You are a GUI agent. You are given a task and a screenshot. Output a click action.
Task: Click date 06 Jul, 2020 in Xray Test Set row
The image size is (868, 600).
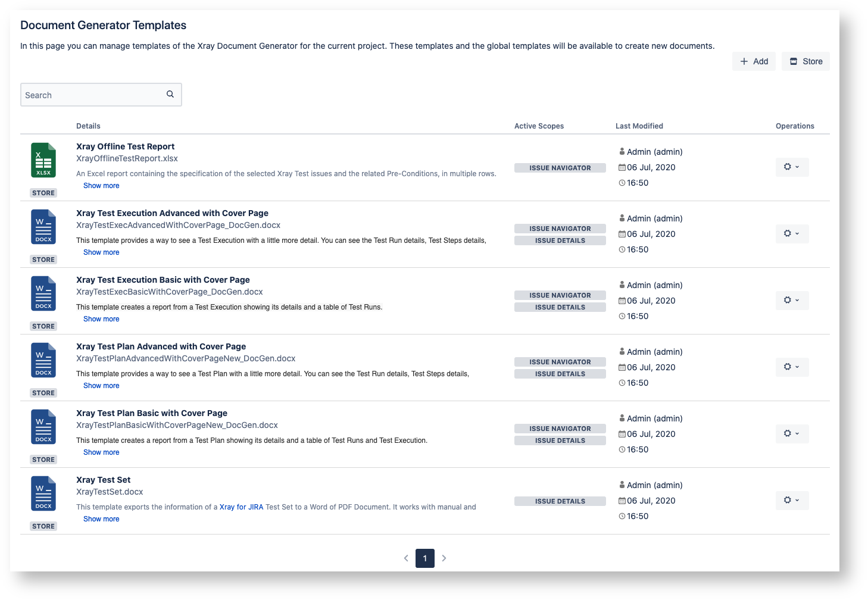coord(651,501)
